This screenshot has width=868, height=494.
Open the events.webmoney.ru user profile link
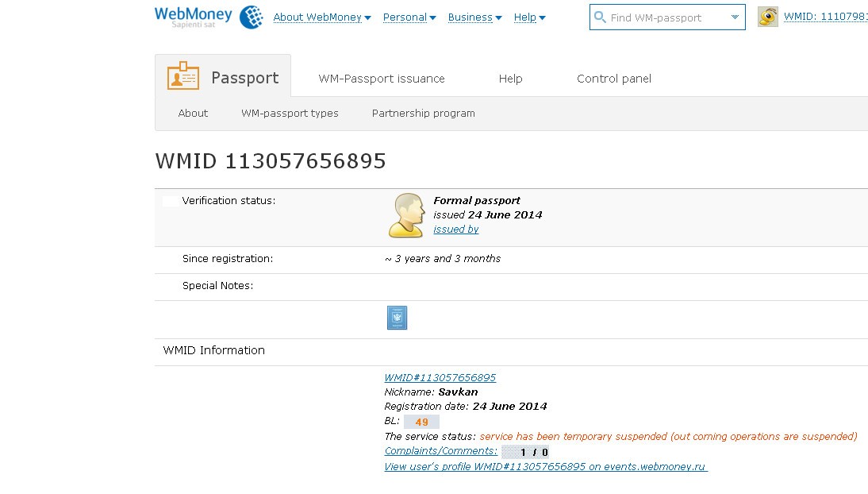pyautogui.click(x=545, y=467)
